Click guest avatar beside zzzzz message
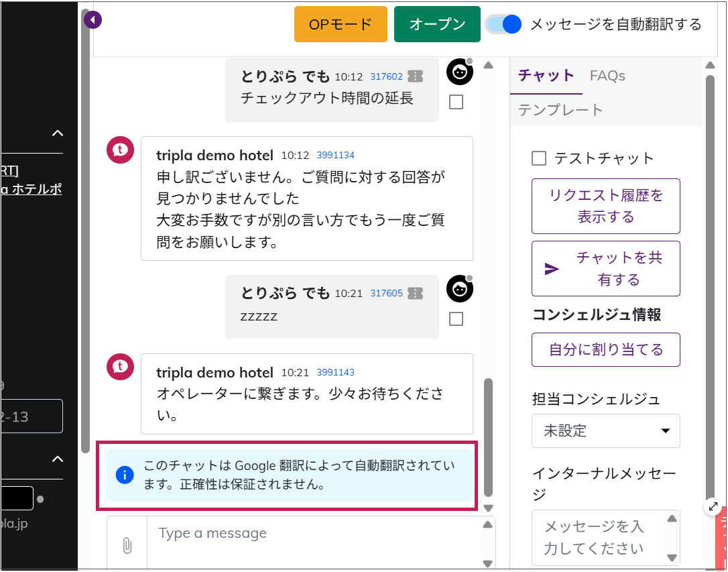The height and width of the screenshot is (572, 728). pos(460,288)
